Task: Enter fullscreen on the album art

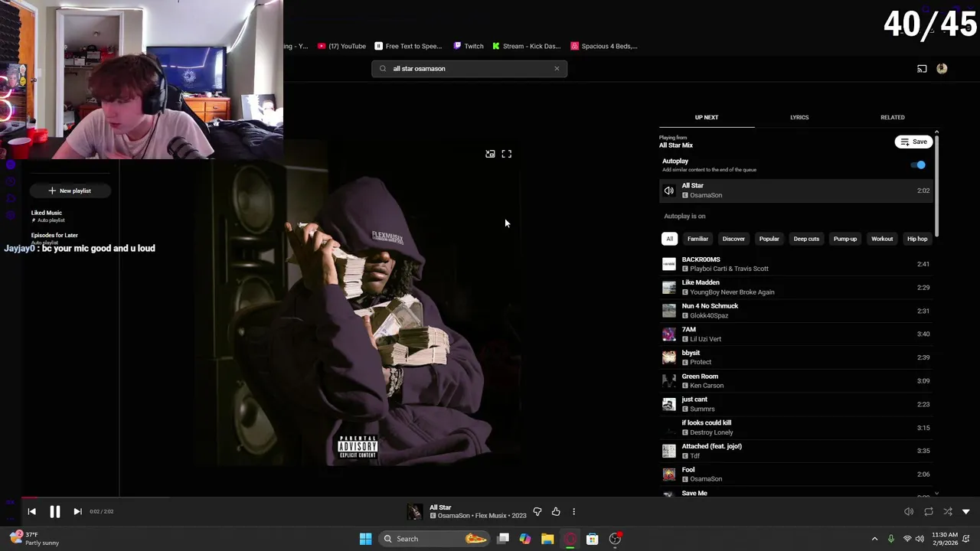Action: point(507,154)
